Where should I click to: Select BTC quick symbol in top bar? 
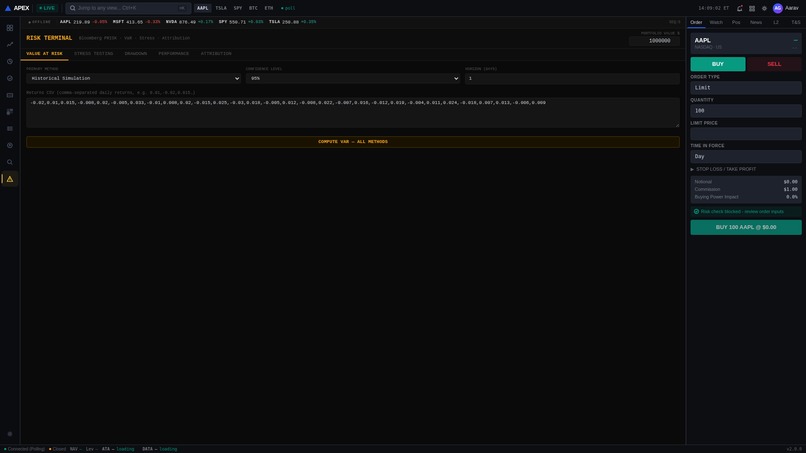(x=253, y=8)
